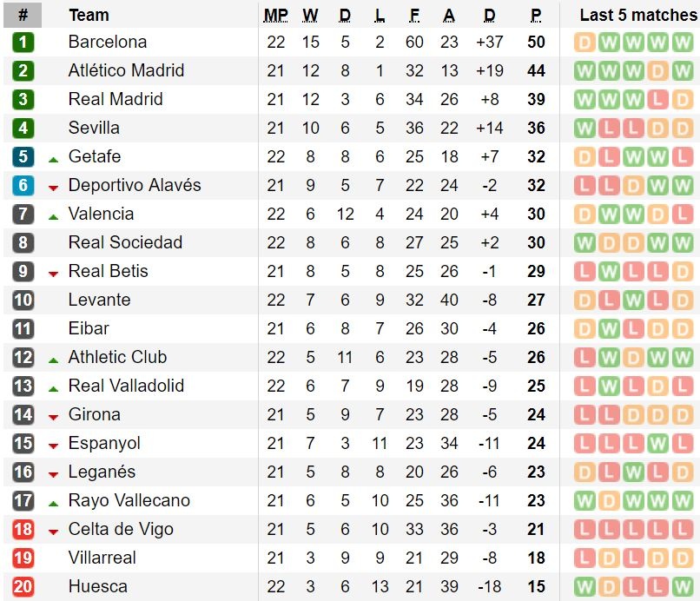Open the Villarreal team link

[x=102, y=558]
